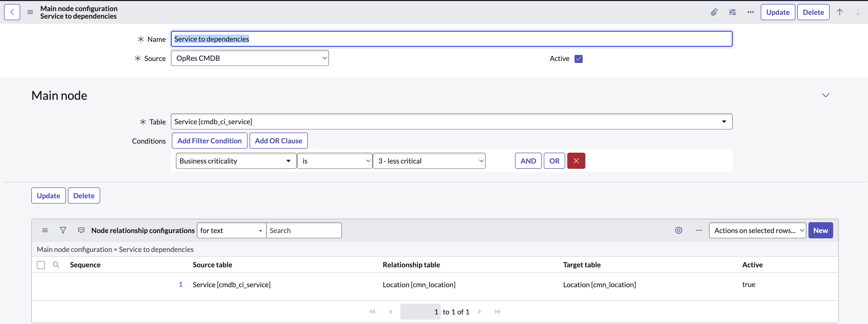Open list activity stream icon

click(x=81, y=231)
